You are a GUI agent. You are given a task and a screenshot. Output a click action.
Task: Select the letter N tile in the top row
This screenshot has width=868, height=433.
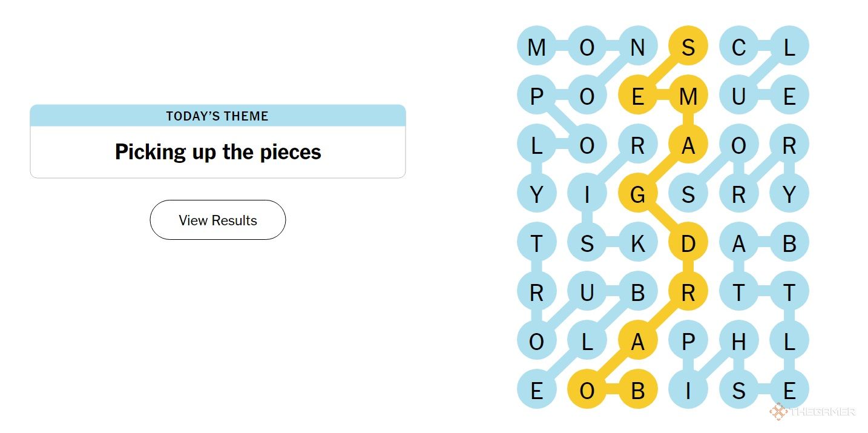637,46
